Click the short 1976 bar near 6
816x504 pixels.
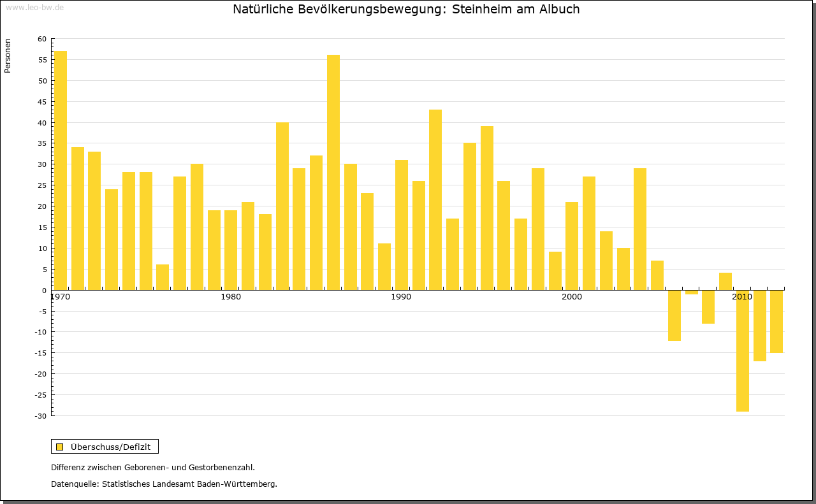(163, 277)
